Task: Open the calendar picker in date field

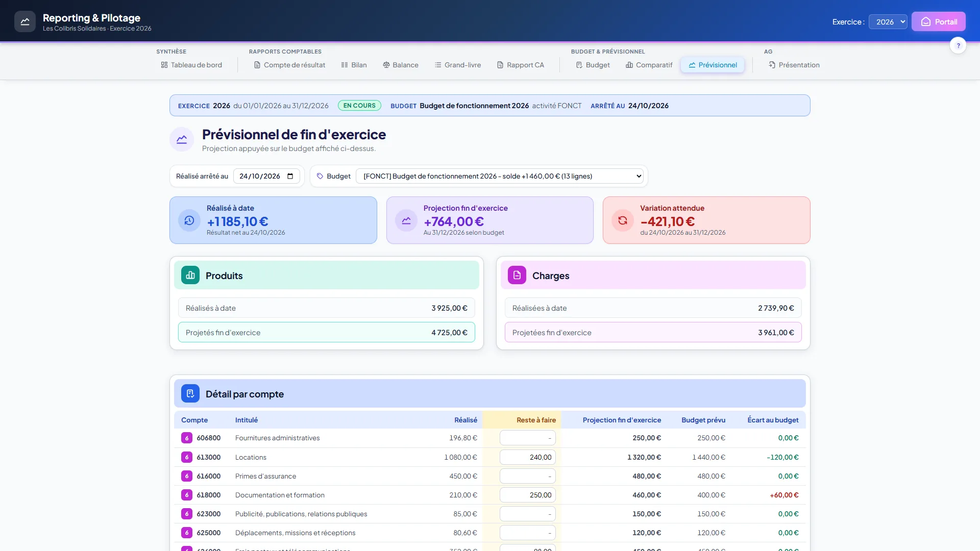Action: coord(290,176)
